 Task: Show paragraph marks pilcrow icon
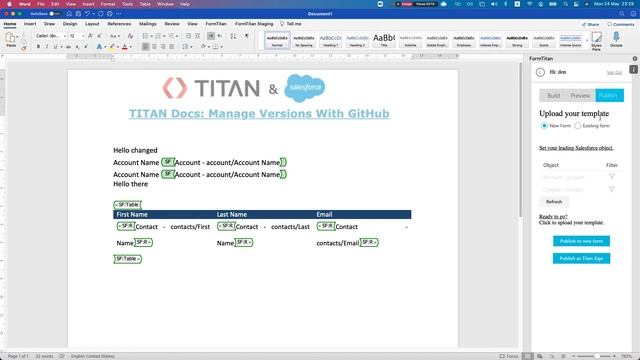pyautogui.click(x=247, y=36)
